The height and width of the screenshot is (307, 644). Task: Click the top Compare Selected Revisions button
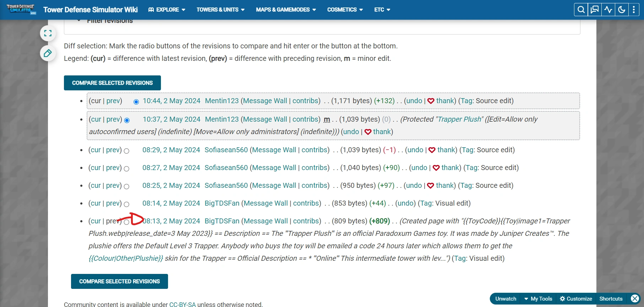pyautogui.click(x=112, y=83)
